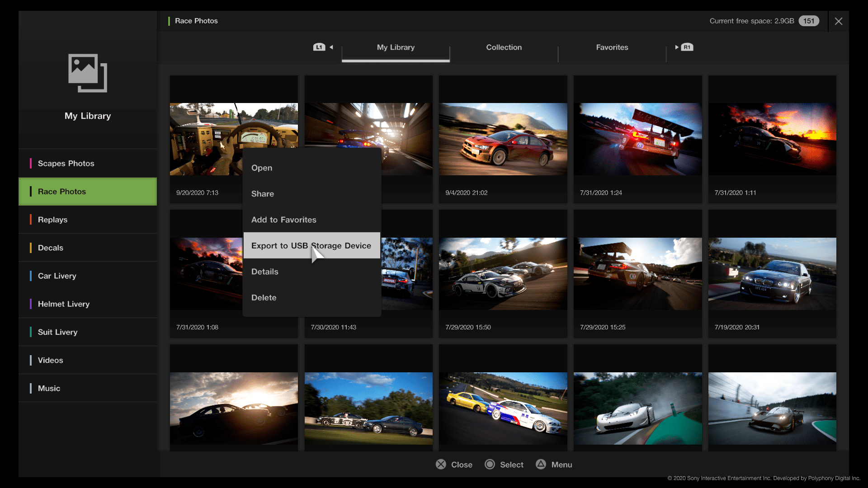Click the My Library picture icon
868x488 pixels.
pos(88,73)
